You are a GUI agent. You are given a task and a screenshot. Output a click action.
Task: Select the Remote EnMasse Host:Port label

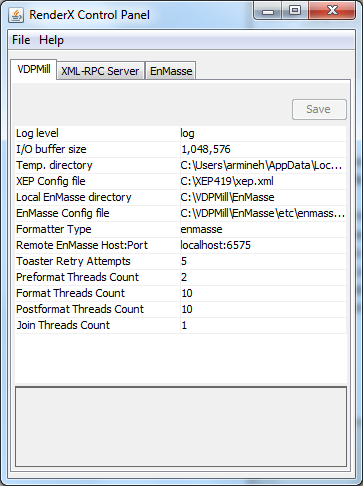click(x=82, y=245)
